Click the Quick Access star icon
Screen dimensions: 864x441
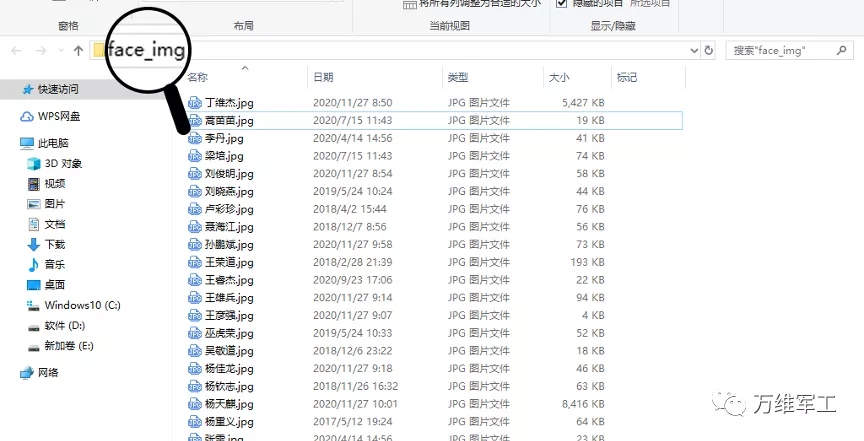pyautogui.click(x=28, y=89)
